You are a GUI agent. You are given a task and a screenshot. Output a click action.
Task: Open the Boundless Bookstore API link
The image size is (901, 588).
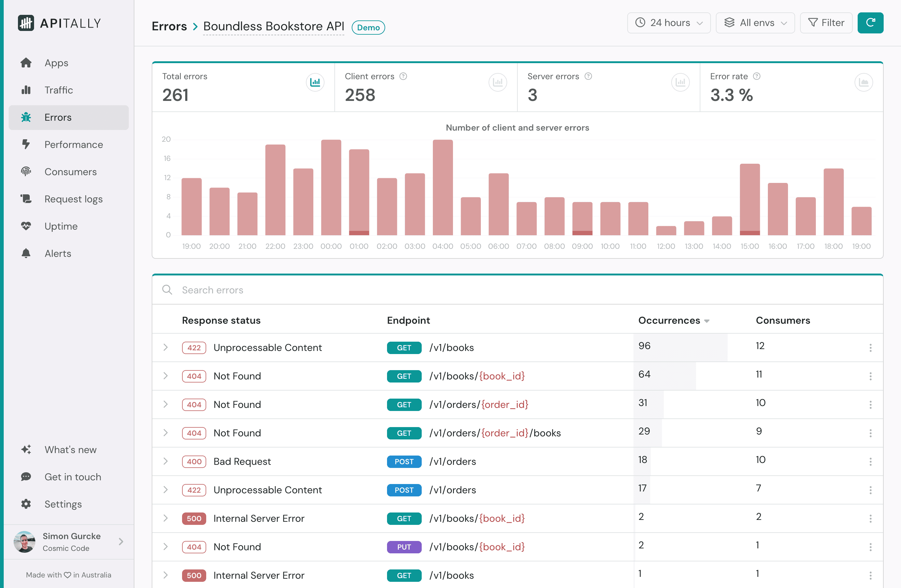pyautogui.click(x=273, y=26)
